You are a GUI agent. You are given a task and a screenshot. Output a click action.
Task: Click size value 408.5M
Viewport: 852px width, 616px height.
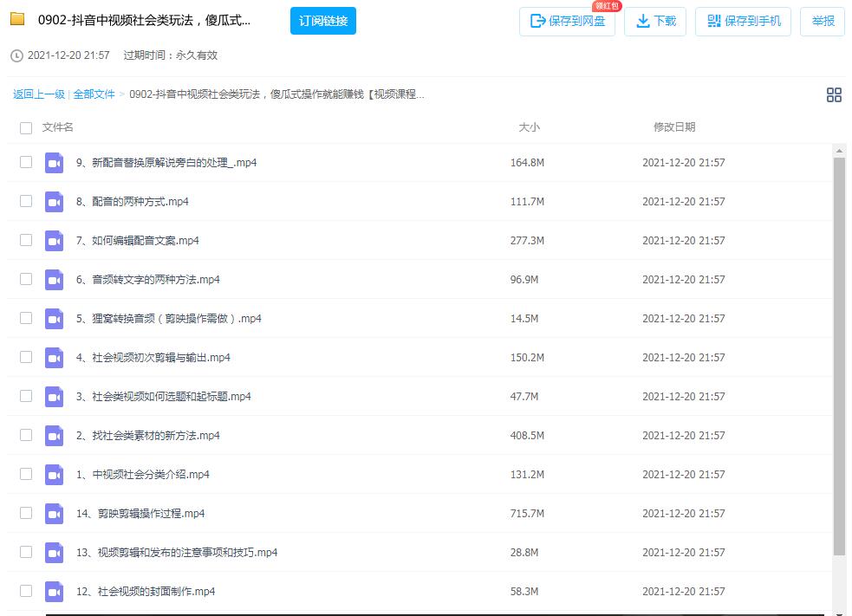(527, 436)
